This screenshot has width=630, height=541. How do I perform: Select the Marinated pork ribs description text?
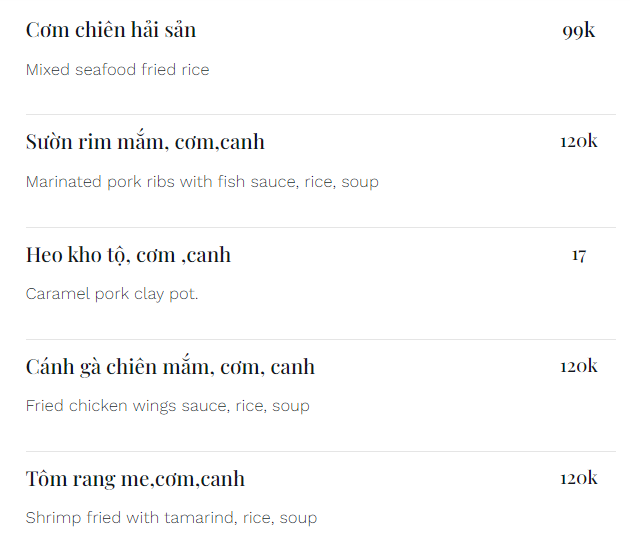[x=202, y=182]
